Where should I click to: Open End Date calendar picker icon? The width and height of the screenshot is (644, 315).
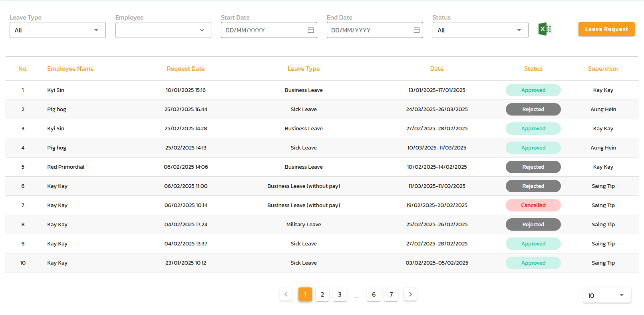pyautogui.click(x=416, y=30)
